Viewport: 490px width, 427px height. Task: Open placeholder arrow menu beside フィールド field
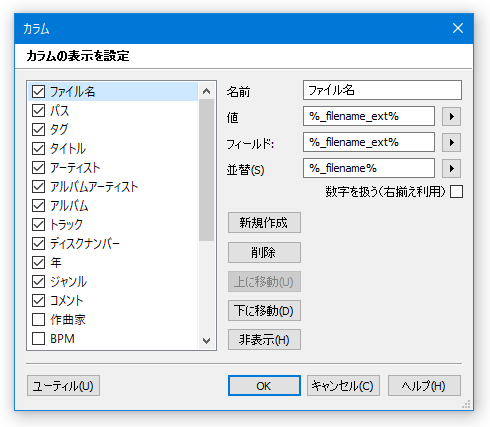[x=451, y=142]
